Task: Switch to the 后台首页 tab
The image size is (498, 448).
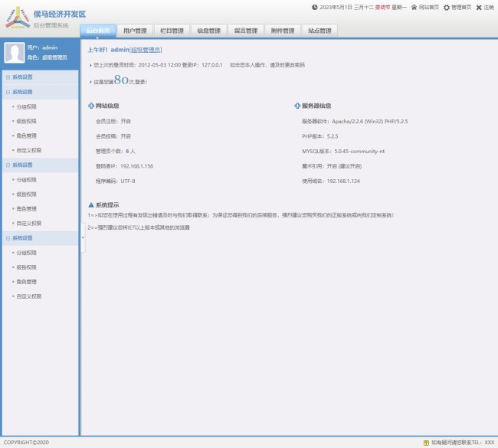Action: pos(98,31)
